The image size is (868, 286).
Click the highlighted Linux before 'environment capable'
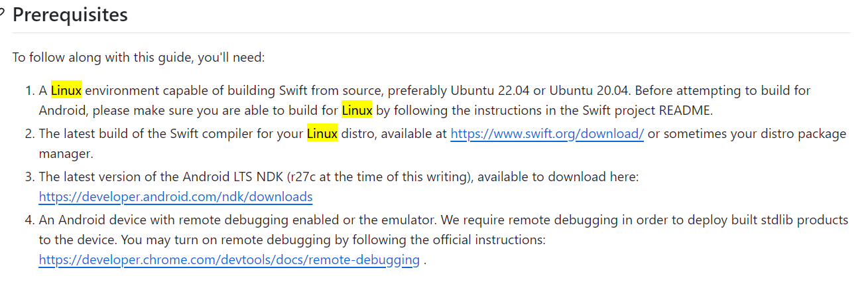tap(66, 90)
